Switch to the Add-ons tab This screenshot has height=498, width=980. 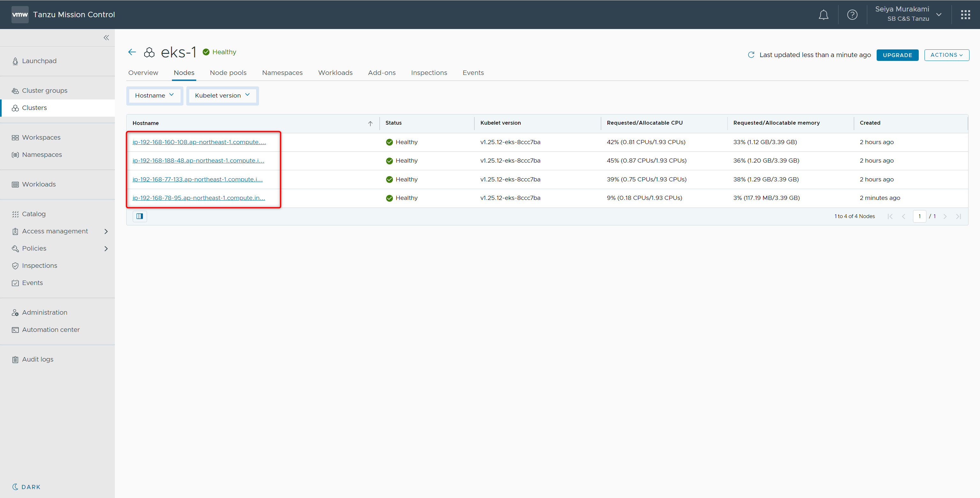click(382, 73)
